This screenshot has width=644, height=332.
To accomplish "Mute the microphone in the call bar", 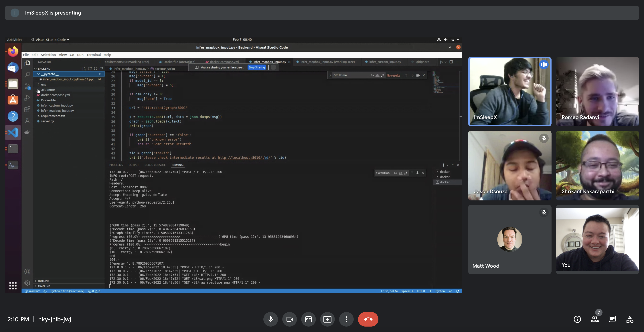I will (x=270, y=319).
